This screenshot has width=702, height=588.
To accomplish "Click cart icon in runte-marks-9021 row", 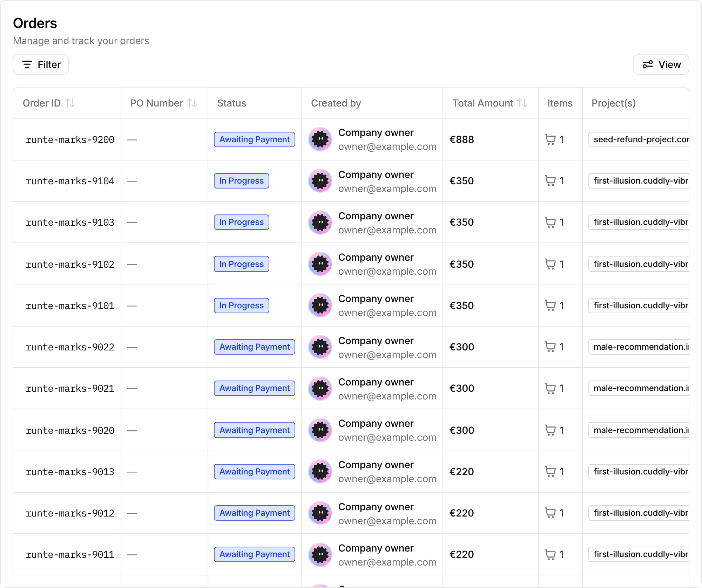I will coord(550,388).
